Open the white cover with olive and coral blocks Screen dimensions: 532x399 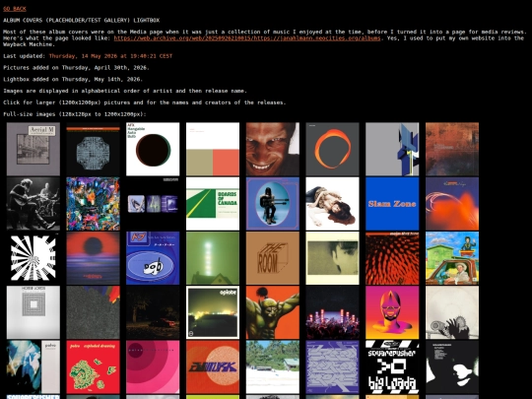[213, 149]
